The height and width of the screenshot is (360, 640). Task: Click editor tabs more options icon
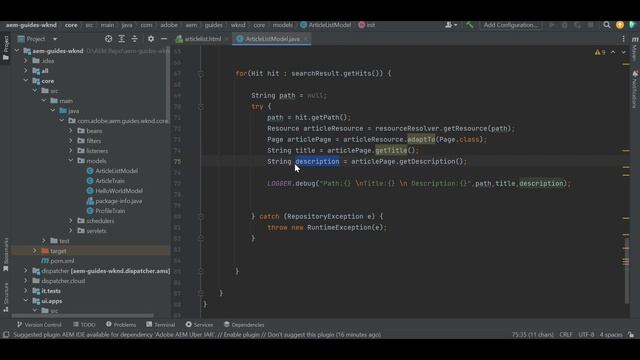tap(623, 39)
